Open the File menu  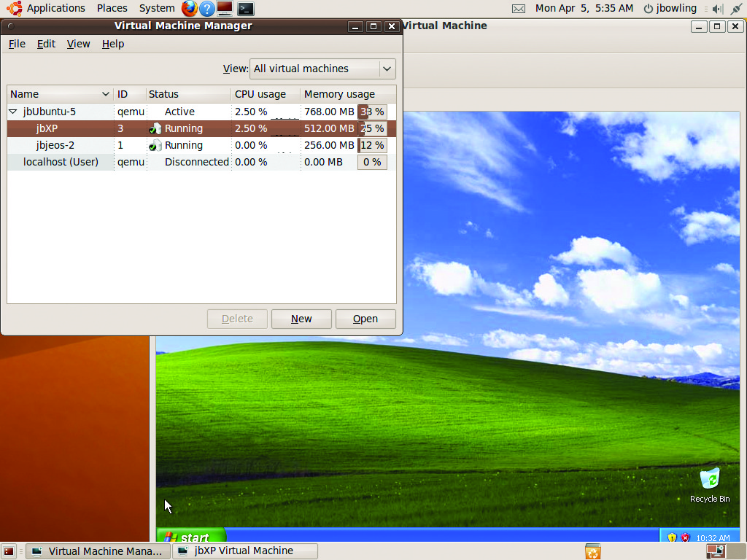click(x=17, y=44)
